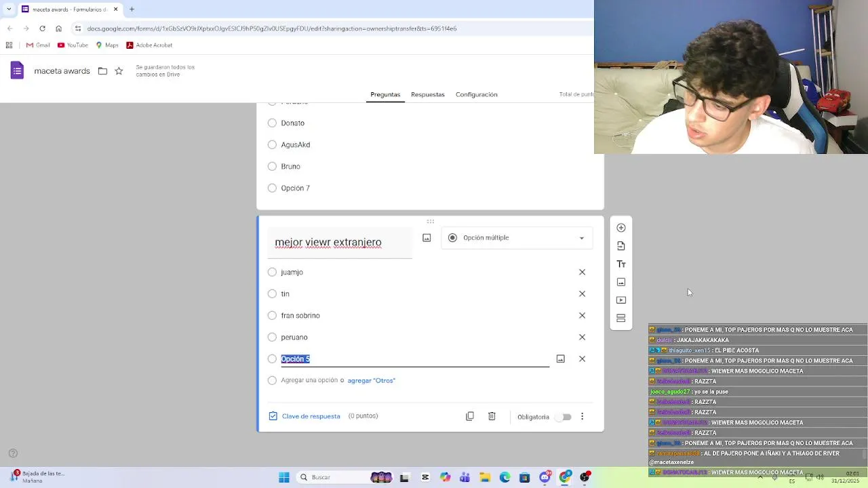Select the AgusAkd radio button
Image resolution: width=868 pixels, height=488 pixels.
272,145
